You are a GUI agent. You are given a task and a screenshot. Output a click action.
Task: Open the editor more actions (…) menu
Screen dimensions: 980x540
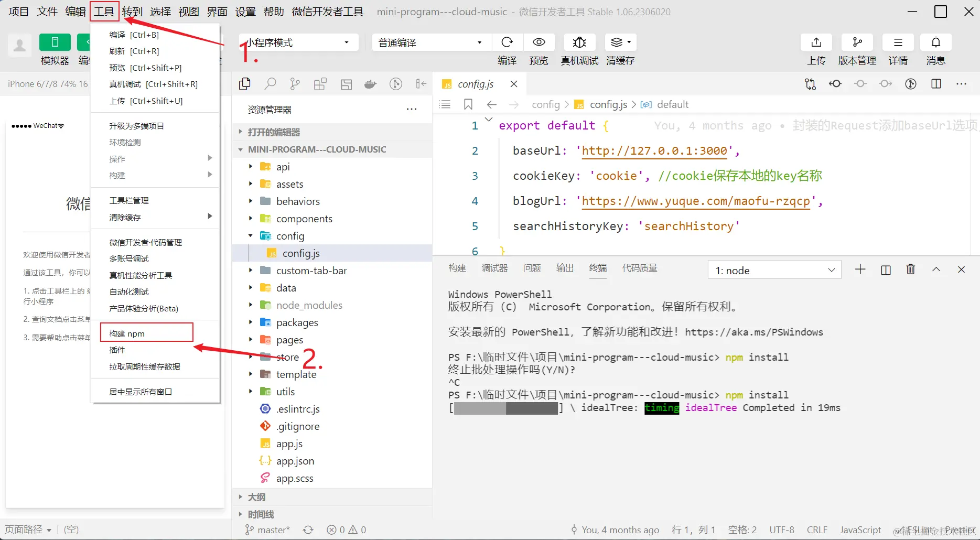coord(961,84)
